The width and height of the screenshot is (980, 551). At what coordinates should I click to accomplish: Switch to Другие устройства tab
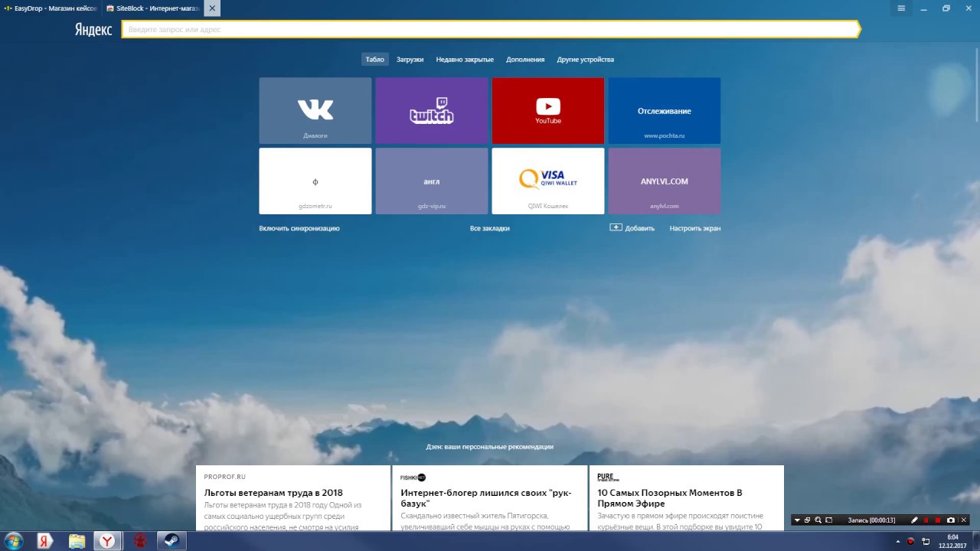(586, 59)
